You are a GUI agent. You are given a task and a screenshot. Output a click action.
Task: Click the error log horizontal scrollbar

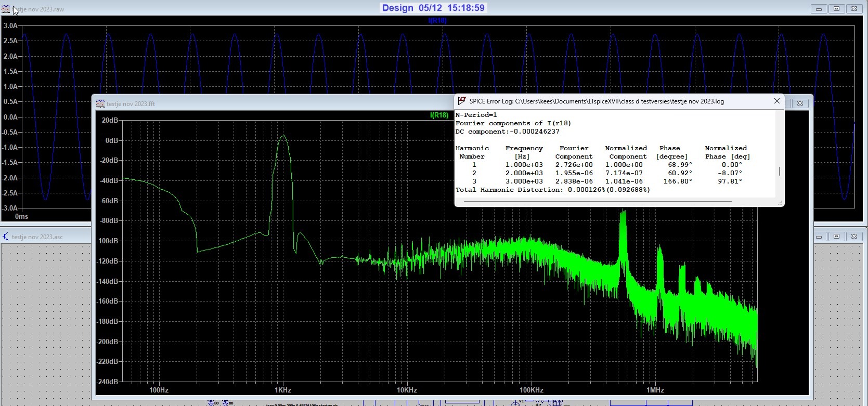point(598,201)
